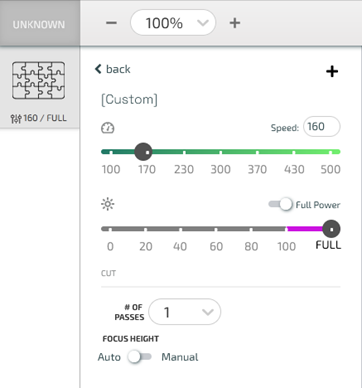The width and height of the screenshot is (362, 388).
Task: Click the back chevron arrow icon
Action: coord(98,69)
